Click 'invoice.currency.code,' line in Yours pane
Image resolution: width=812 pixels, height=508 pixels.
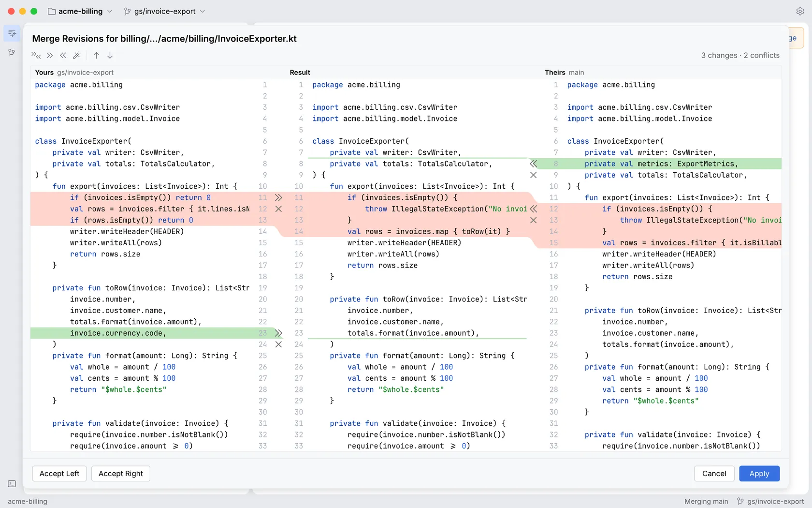click(118, 333)
